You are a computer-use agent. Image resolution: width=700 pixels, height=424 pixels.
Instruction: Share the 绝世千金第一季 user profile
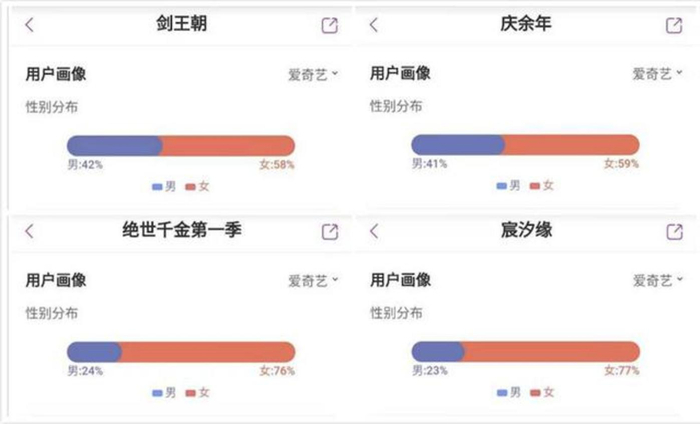tap(330, 231)
